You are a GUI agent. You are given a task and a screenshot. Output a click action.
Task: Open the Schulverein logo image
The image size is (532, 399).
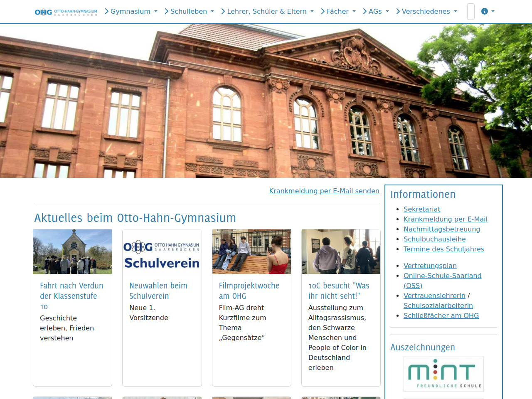(162, 252)
